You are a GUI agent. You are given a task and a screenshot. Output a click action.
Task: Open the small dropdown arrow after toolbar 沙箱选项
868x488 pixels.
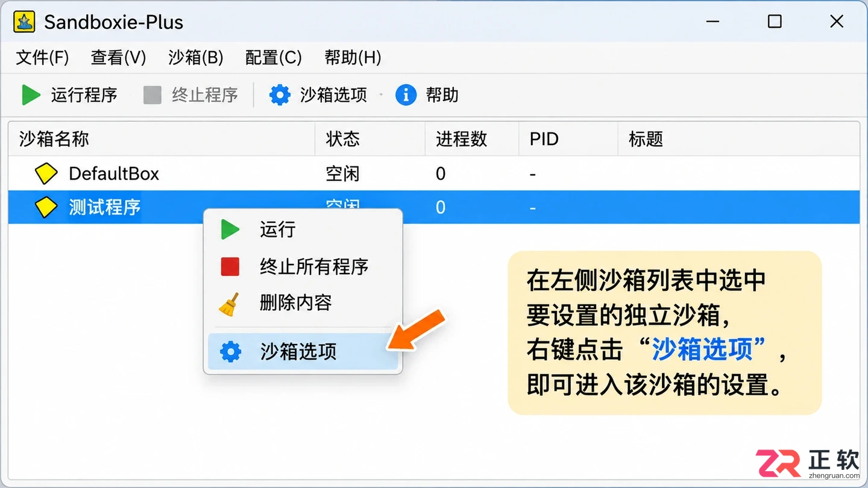[381, 95]
